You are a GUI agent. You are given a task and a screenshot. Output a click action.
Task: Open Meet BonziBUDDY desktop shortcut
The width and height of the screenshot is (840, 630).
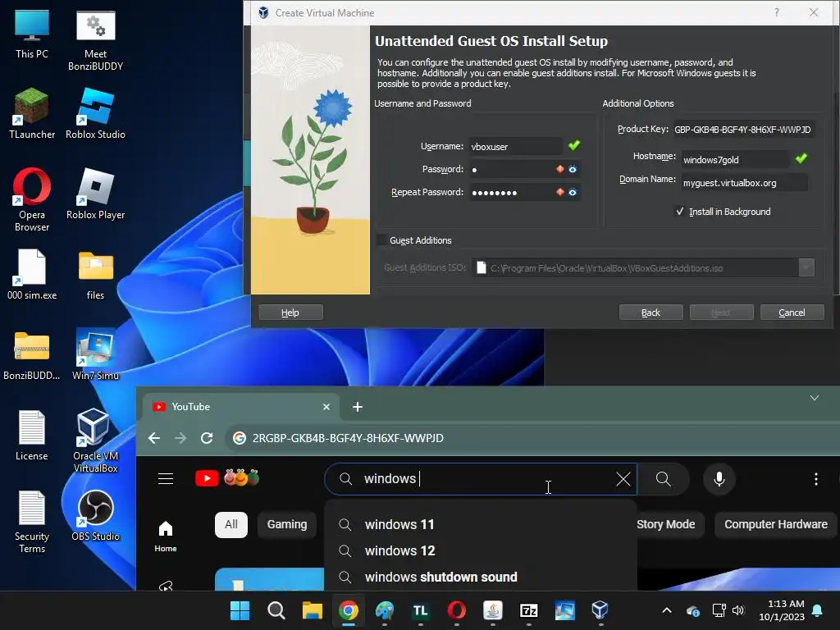(x=95, y=41)
